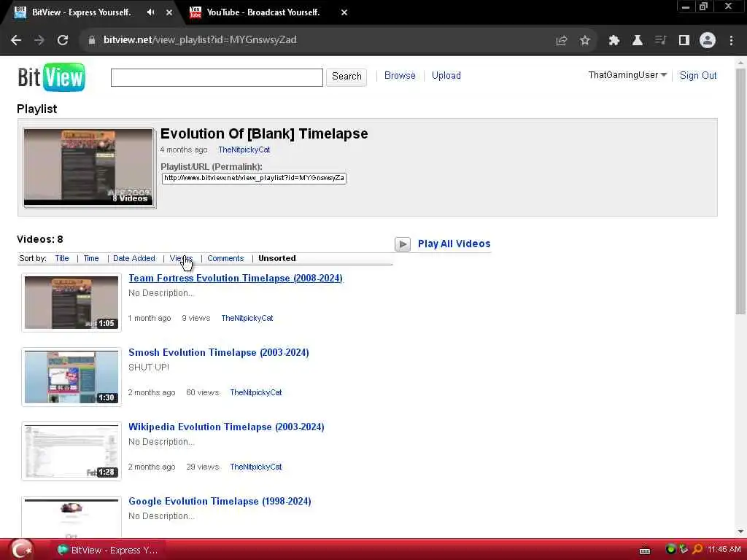
Task: Open TheNitpickyCat link under playlist title
Action: [x=244, y=149]
